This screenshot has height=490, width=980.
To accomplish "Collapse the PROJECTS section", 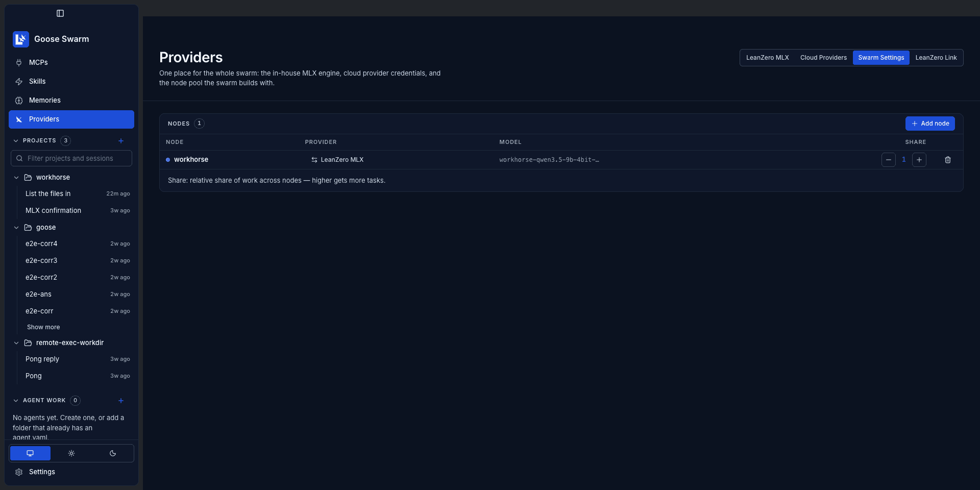I will (x=16, y=141).
